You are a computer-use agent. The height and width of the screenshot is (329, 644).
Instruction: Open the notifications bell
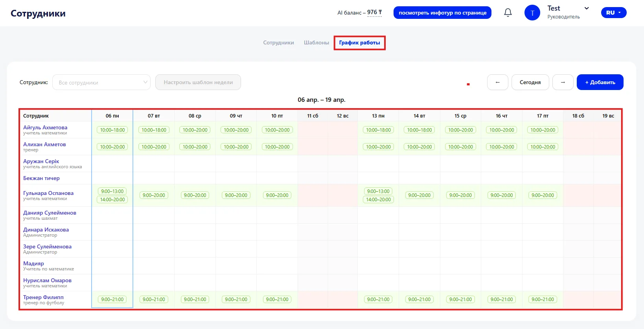[508, 13]
